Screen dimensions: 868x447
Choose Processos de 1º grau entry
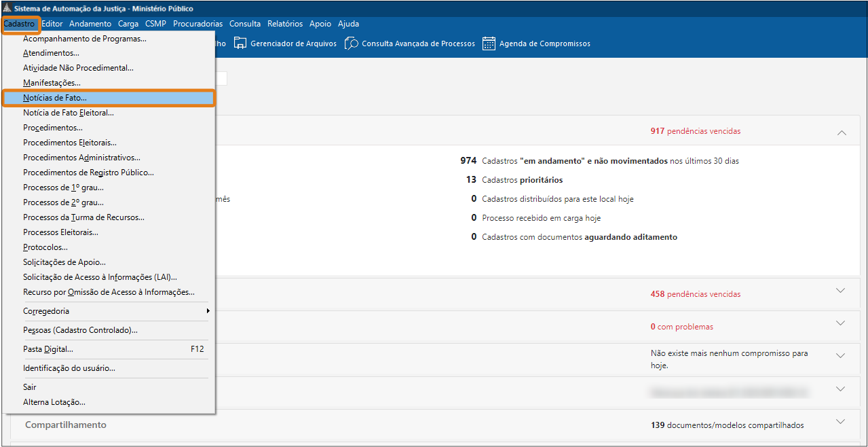pyautogui.click(x=109, y=187)
